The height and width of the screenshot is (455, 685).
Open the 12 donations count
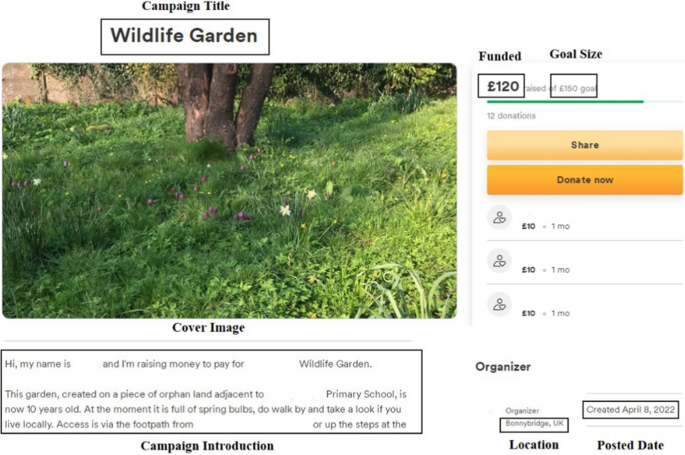point(511,116)
